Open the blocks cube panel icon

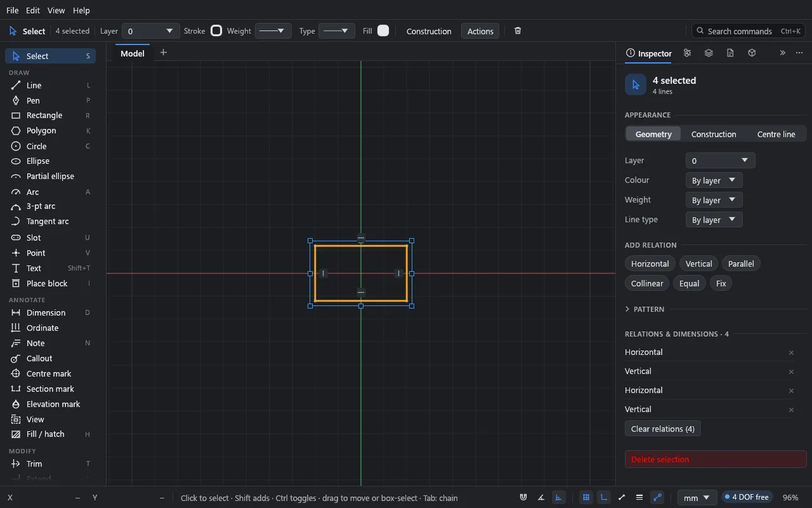click(752, 53)
